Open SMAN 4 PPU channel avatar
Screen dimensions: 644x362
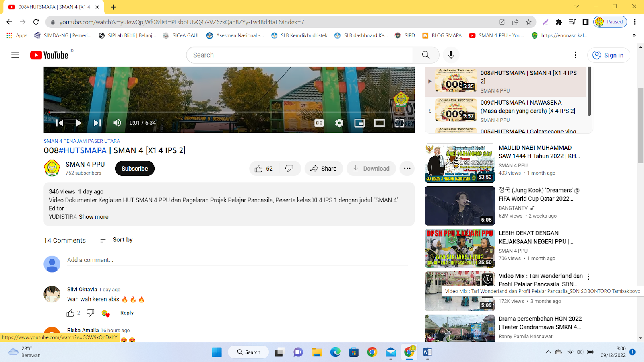52,168
